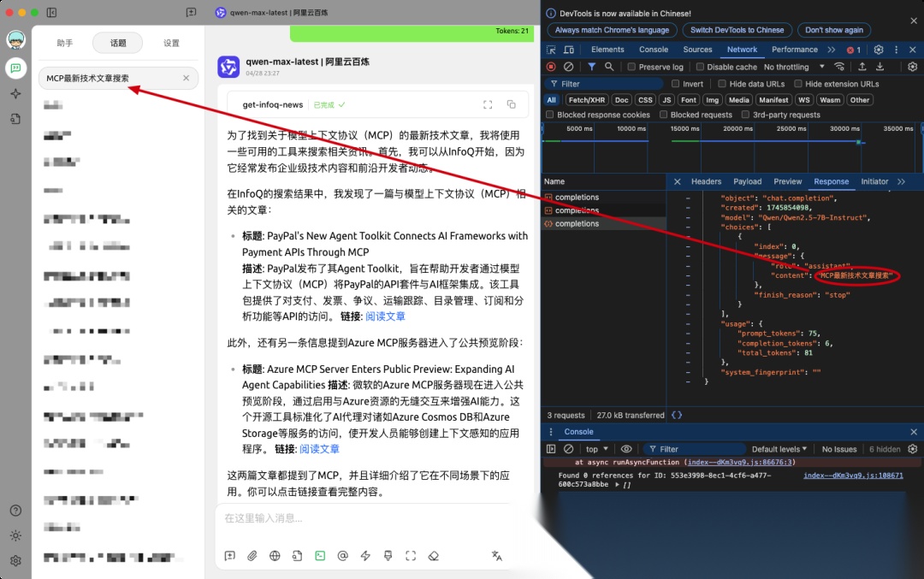Open the MCP terminal icon below input
Screen dimensions: 924x579
pyautogui.click(x=320, y=555)
